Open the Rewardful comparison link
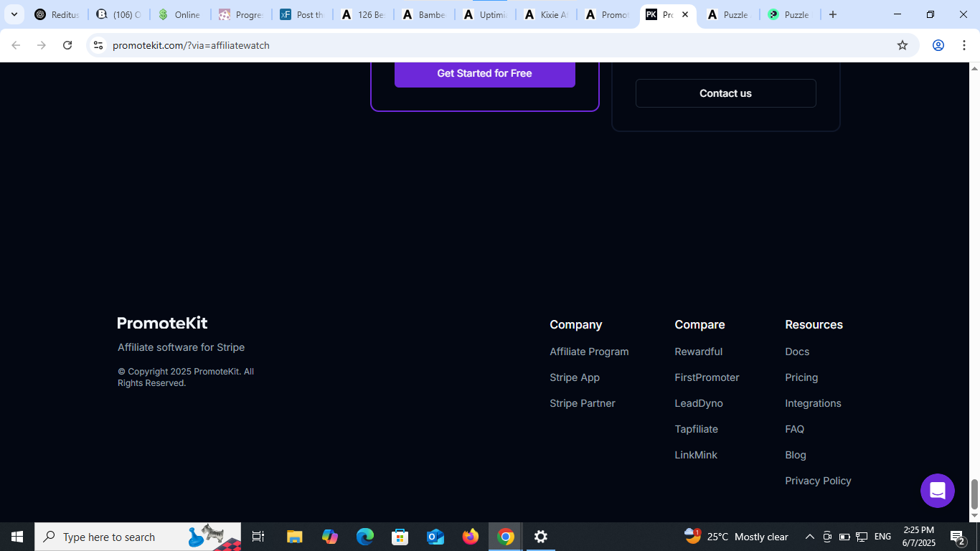This screenshot has width=980, height=551. 698,352
